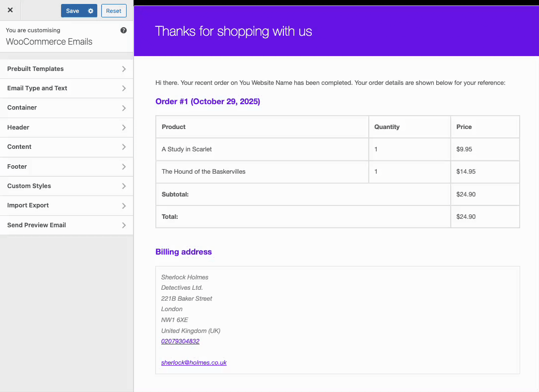Open the Header customization panel
This screenshot has height=392, width=539.
(x=67, y=127)
